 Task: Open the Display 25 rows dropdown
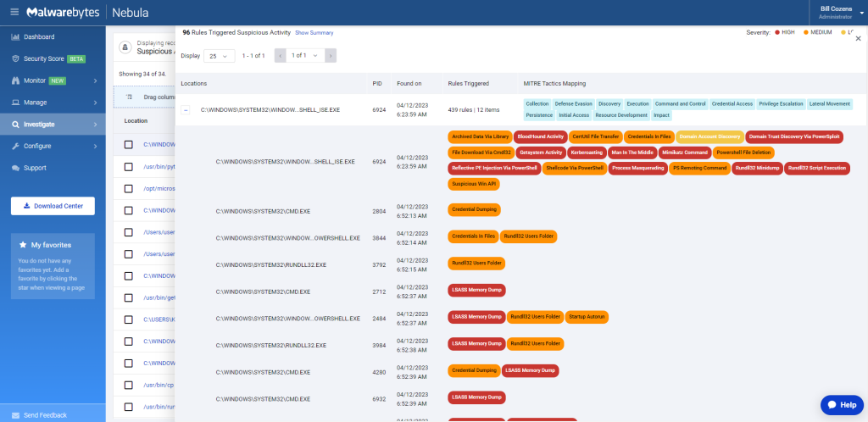click(x=220, y=56)
